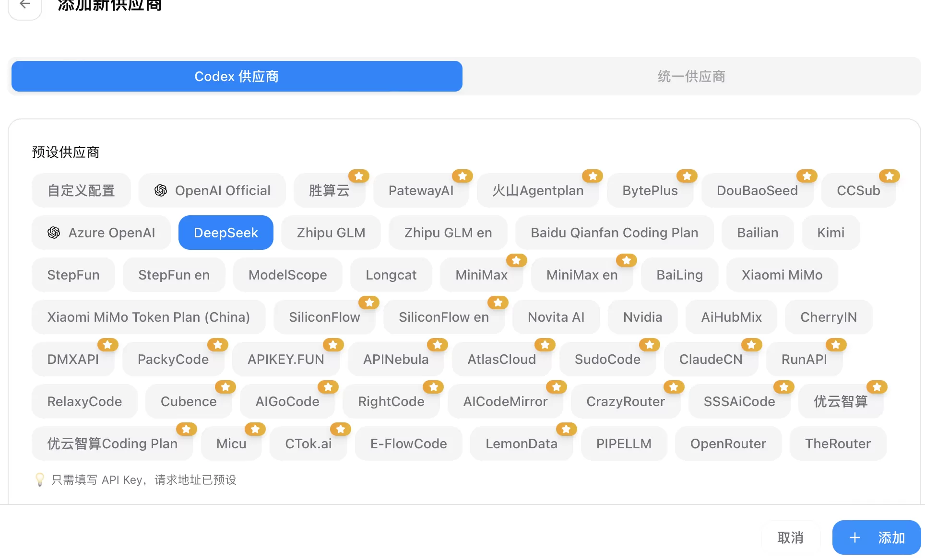Select Xiaomi MiMo preset chip

tap(782, 275)
